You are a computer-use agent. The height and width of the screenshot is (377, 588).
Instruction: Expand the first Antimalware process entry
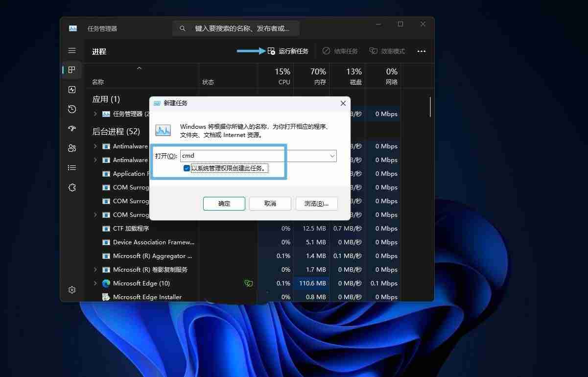pyautogui.click(x=94, y=146)
